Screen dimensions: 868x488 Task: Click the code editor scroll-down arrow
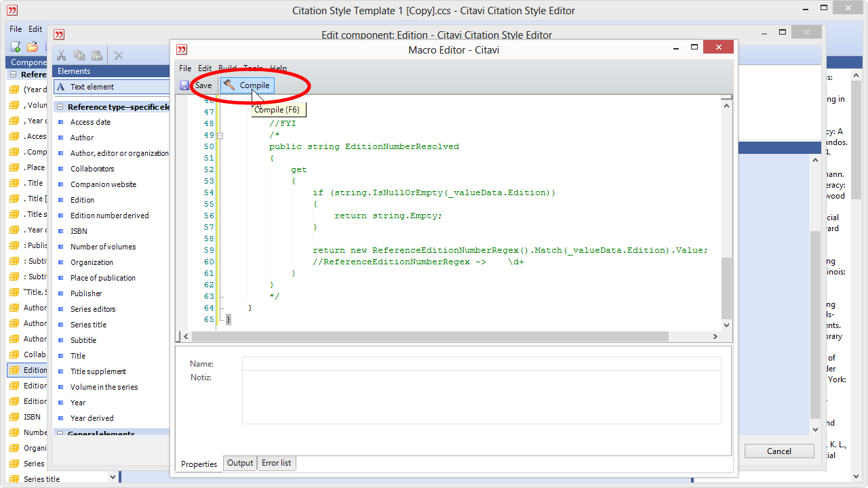726,325
